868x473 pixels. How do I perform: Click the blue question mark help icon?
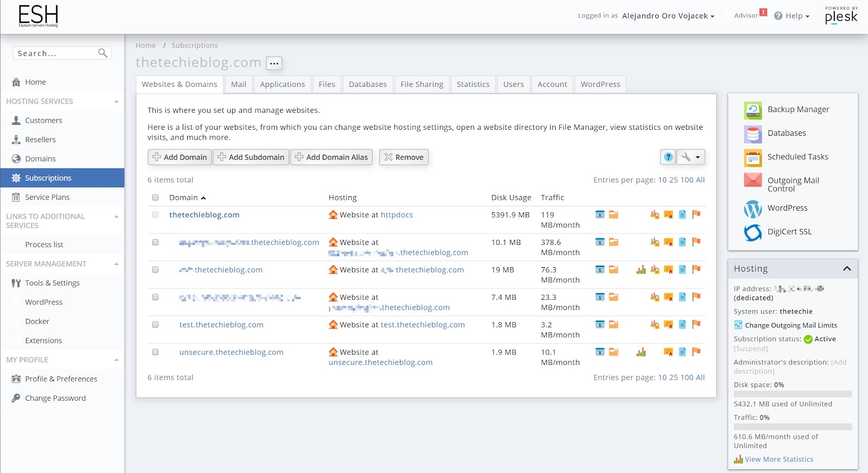[x=668, y=157]
